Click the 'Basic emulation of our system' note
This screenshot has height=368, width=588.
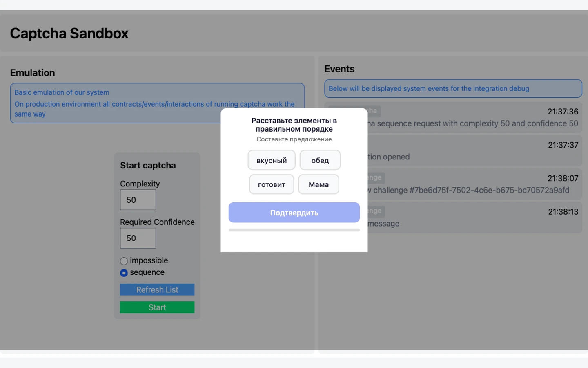coord(62,92)
